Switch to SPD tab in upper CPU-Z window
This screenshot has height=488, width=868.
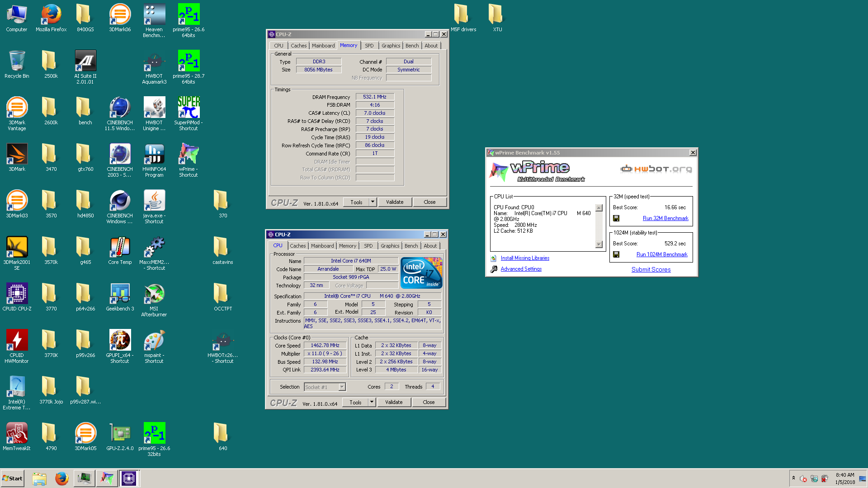tap(369, 46)
